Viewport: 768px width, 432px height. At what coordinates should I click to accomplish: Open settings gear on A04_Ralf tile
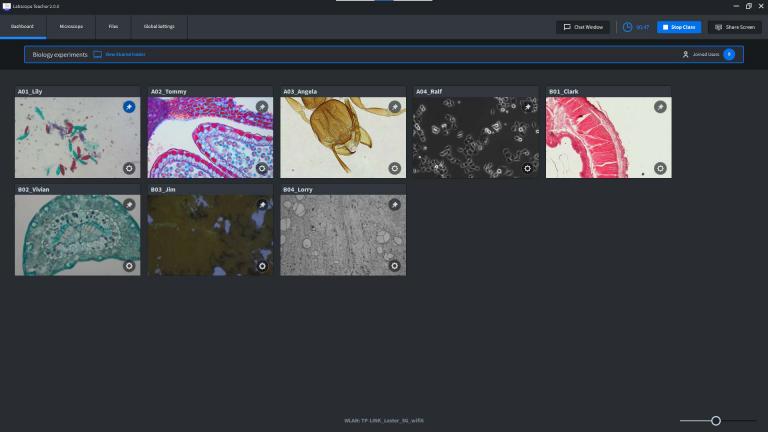[x=527, y=168]
